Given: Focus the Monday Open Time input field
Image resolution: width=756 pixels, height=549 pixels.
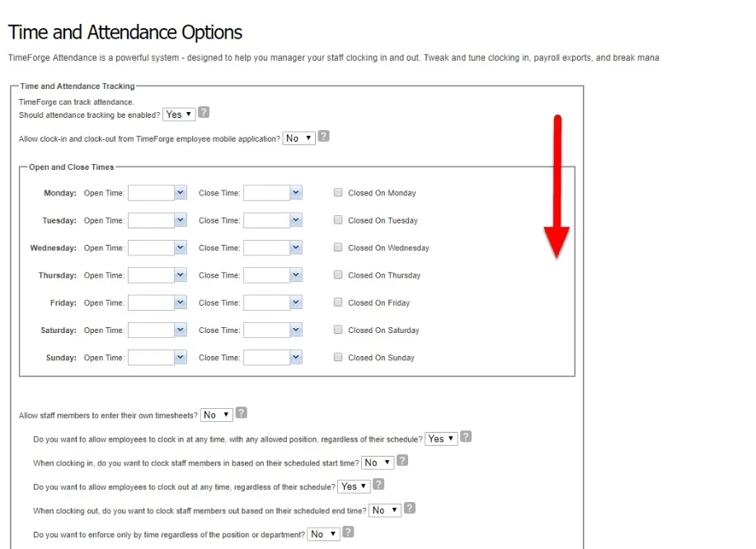Looking at the screenshot, I should pyautogui.click(x=151, y=193).
